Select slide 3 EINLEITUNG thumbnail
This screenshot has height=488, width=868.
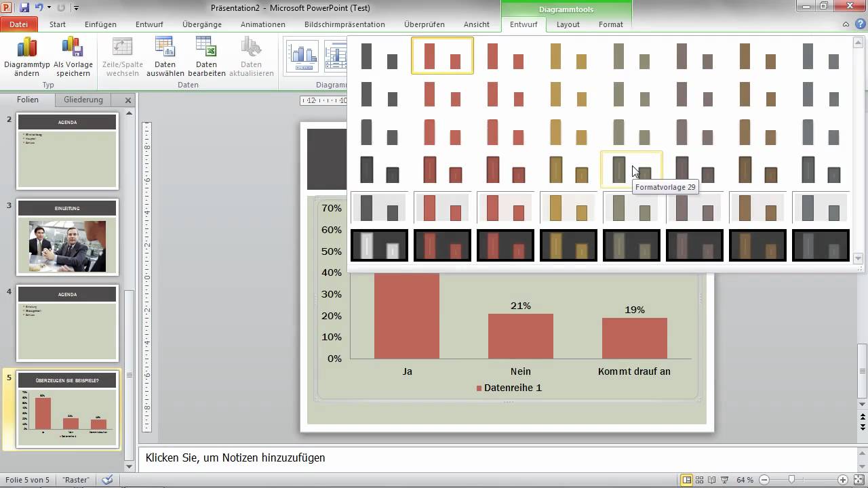point(67,237)
